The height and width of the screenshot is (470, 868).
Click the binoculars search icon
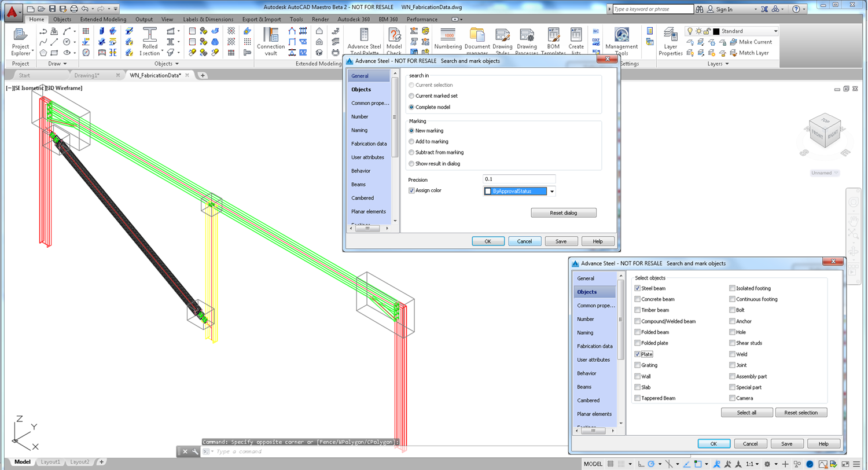(x=700, y=9)
